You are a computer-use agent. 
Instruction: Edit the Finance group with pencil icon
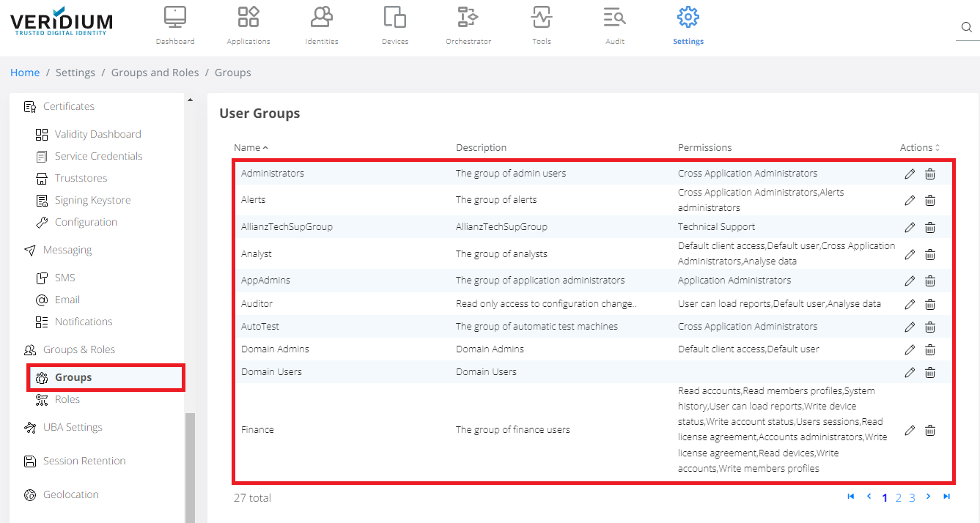(910, 430)
